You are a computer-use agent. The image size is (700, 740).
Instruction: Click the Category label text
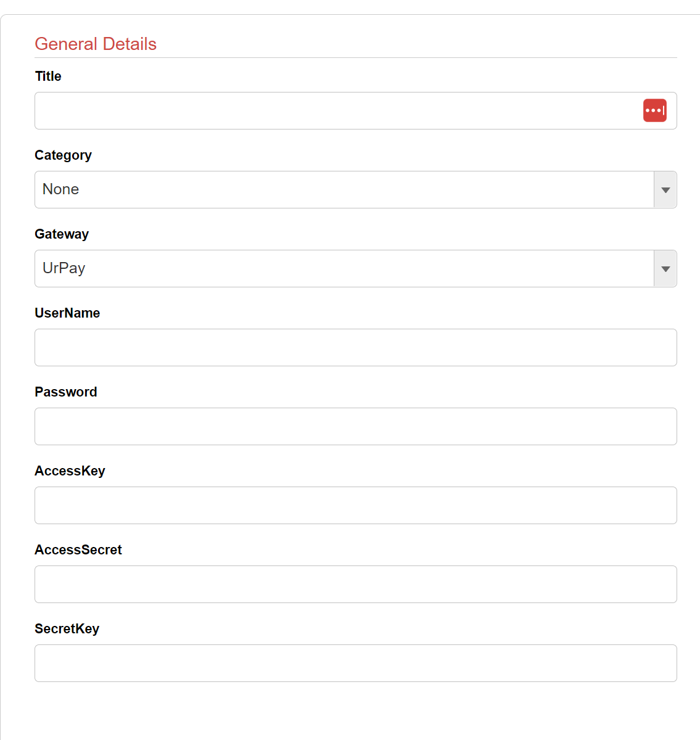pyautogui.click(x=63, y=155)
